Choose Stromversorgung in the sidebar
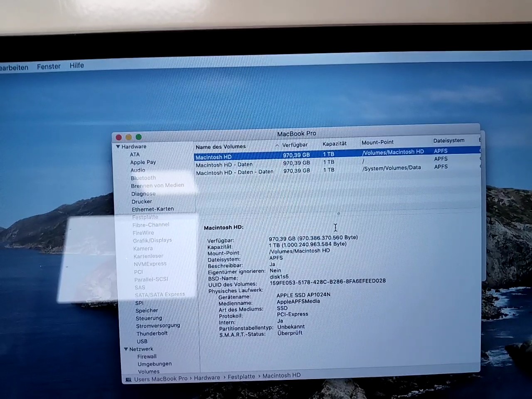 [x=158, y=326]
